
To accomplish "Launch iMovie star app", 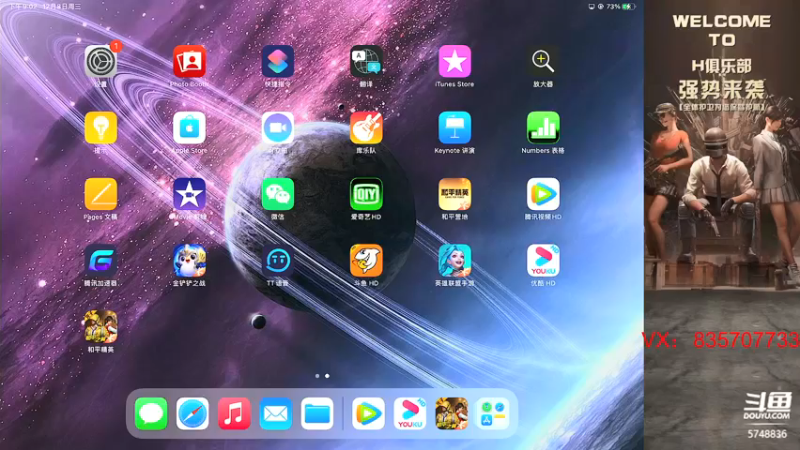I will (189, 194).
